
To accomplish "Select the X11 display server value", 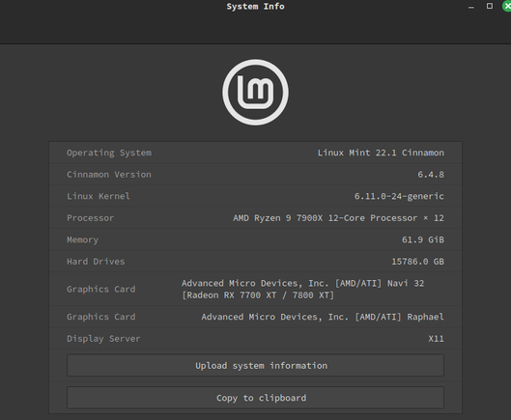I will 436,339.
